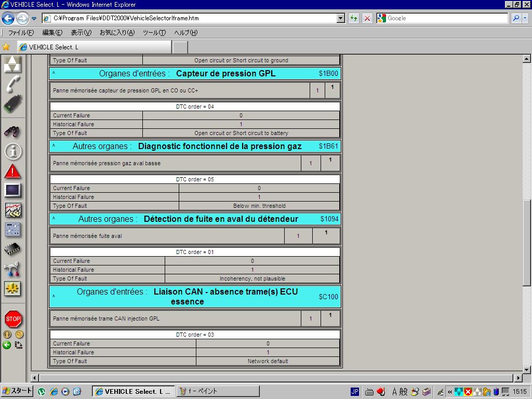Open the recent pages dropdown arrow
This screenshot has height=399, width=532.
tap(34, 19)
